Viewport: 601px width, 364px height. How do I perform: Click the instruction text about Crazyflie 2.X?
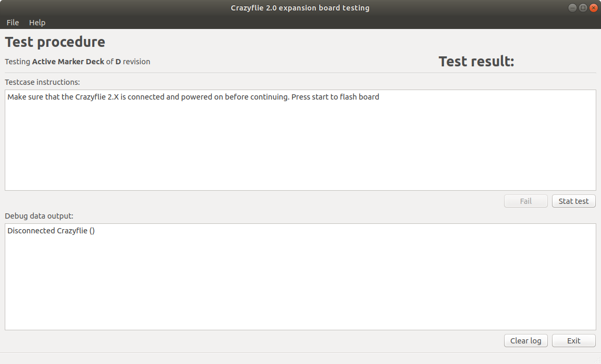[193, 97]
